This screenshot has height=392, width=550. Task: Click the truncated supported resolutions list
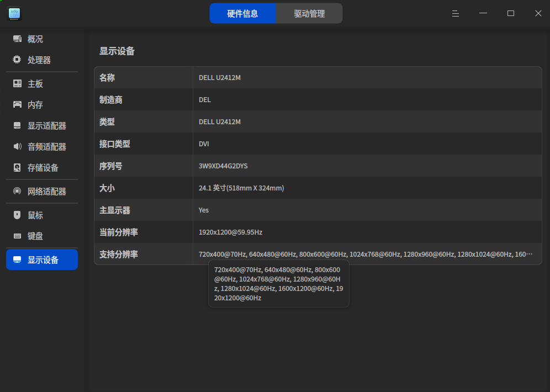[366, 255]
